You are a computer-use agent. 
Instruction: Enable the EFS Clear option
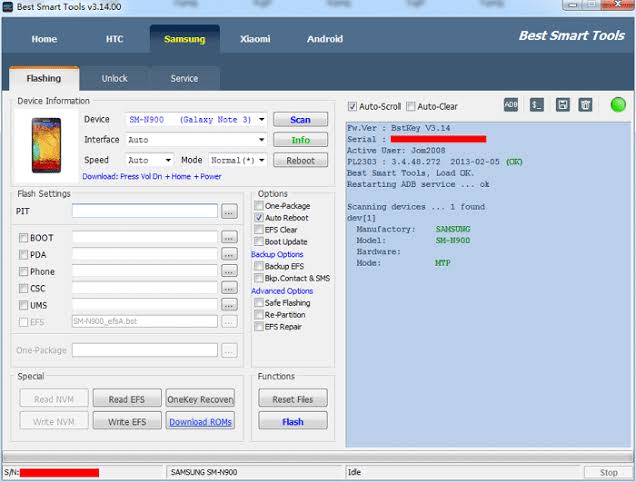(259, 230)
